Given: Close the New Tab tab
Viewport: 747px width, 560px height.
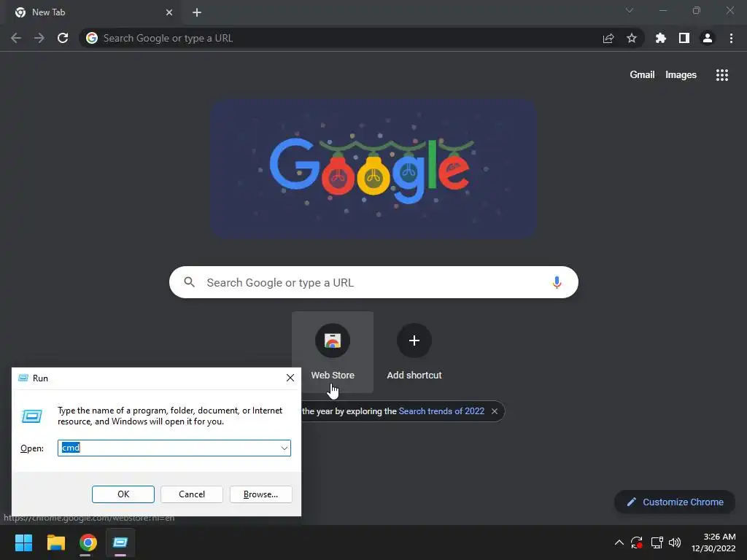Looking at the screenshot, I should pyautogui.click(x=169, y=12).
